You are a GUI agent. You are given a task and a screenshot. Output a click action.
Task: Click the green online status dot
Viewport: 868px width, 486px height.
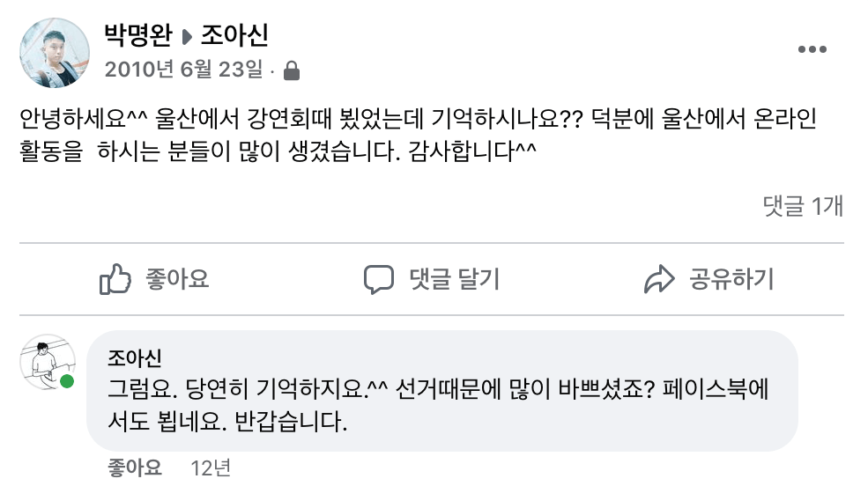(x=67, y=381)
